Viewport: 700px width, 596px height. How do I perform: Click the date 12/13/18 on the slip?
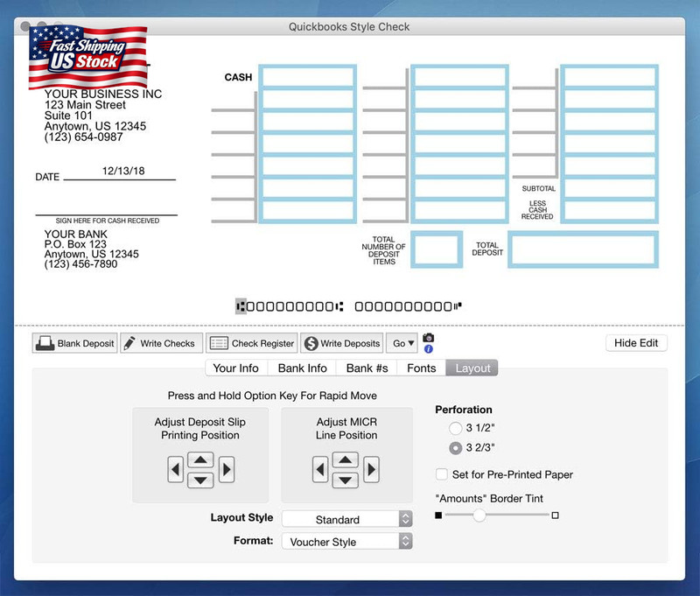click(123, 171)
